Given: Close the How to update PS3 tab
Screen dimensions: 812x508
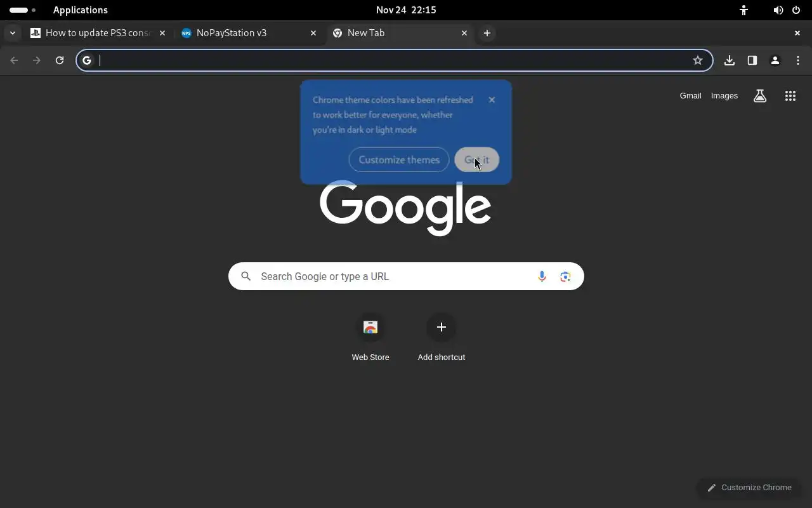Looking at the screenshot, I should pyautogui.click(x=162, y=33).
